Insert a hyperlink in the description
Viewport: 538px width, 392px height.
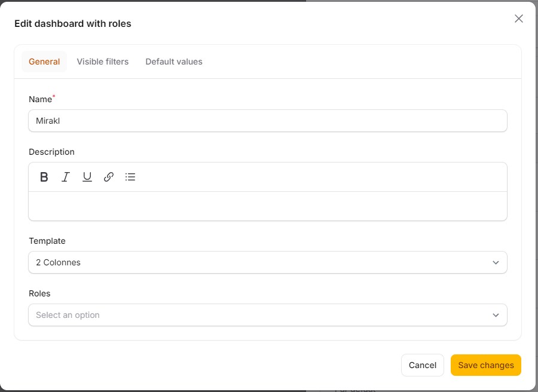tap(108, 176)
